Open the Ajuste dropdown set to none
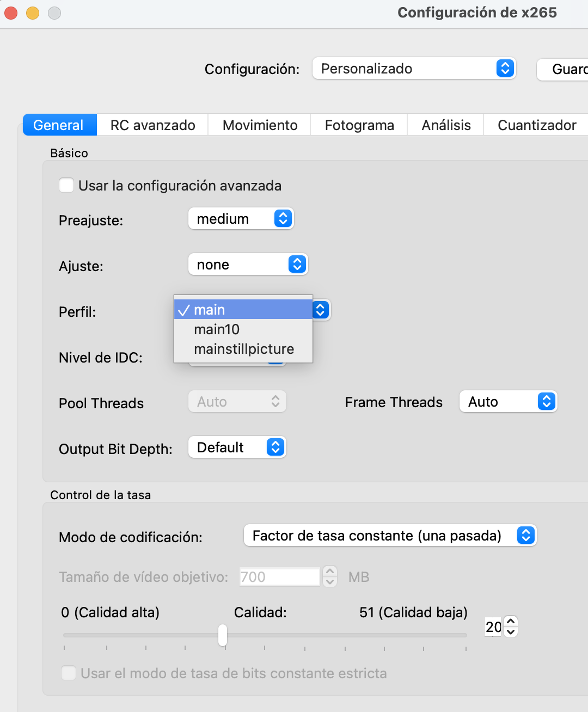Image resolution: width=588 pixels, height=712 pixels. pyautogui.click(x=248, y=265)
